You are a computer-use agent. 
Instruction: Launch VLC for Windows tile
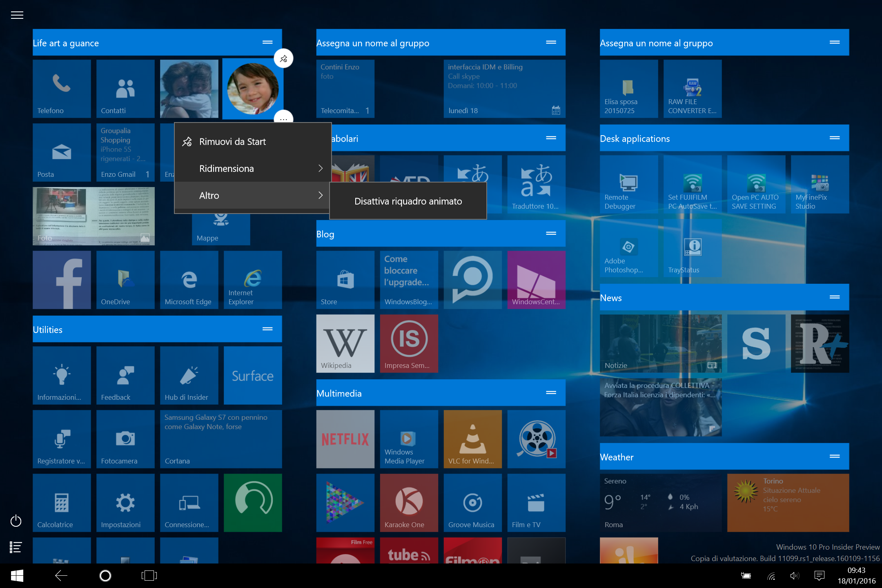[472, 439]
